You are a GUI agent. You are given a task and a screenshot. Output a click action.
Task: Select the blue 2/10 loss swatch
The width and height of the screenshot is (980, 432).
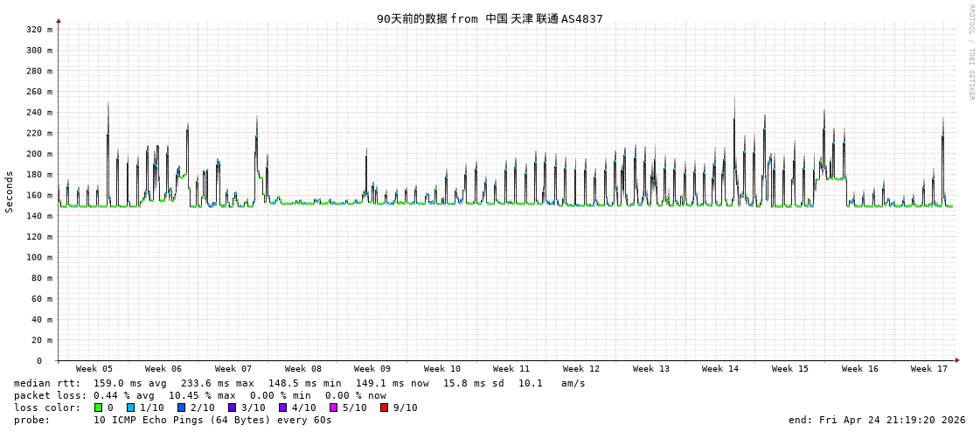(x=181, y=408)
